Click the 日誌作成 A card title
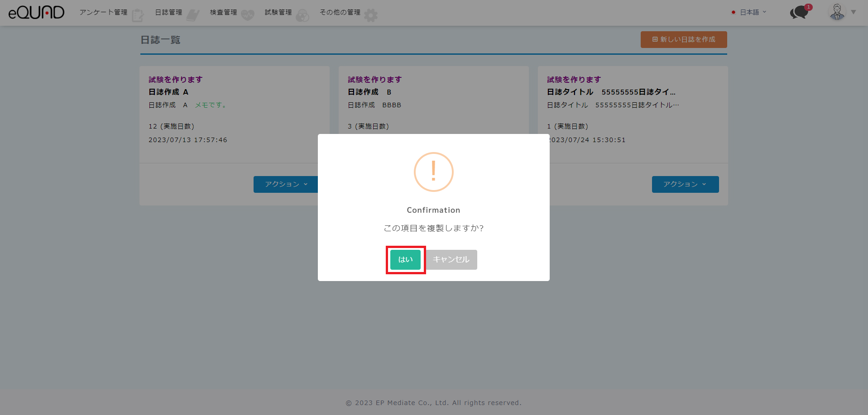The image size is (868, 415). pyautogui.click(x=168, y=92)
